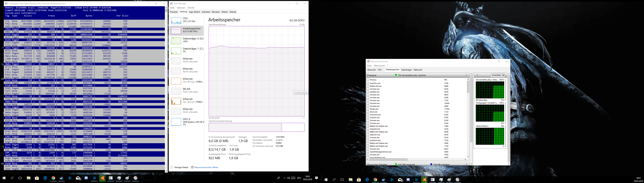Expand the Physischer Speicher section
This screenshot has width=644, height=183.
[466, 164]
